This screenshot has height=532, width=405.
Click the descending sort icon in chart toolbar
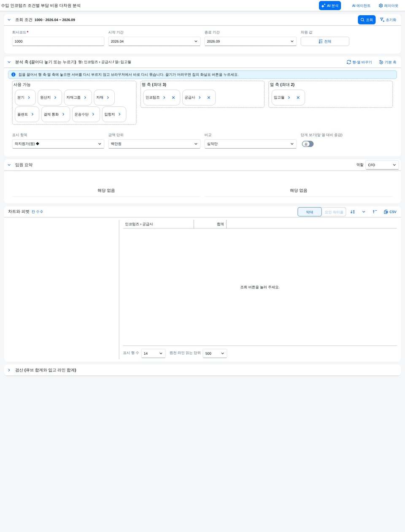(353, 212)
